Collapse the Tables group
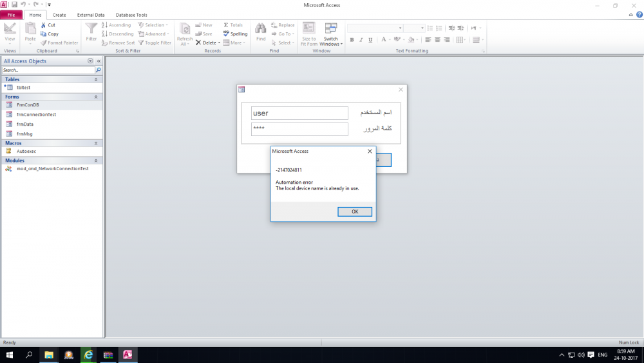Viewport: 644px width, 363px height. pyautogui.click(x=96, y=79)
